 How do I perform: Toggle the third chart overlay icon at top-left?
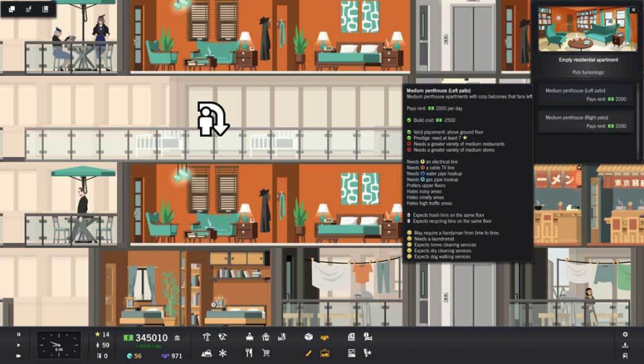click(45, 9)
